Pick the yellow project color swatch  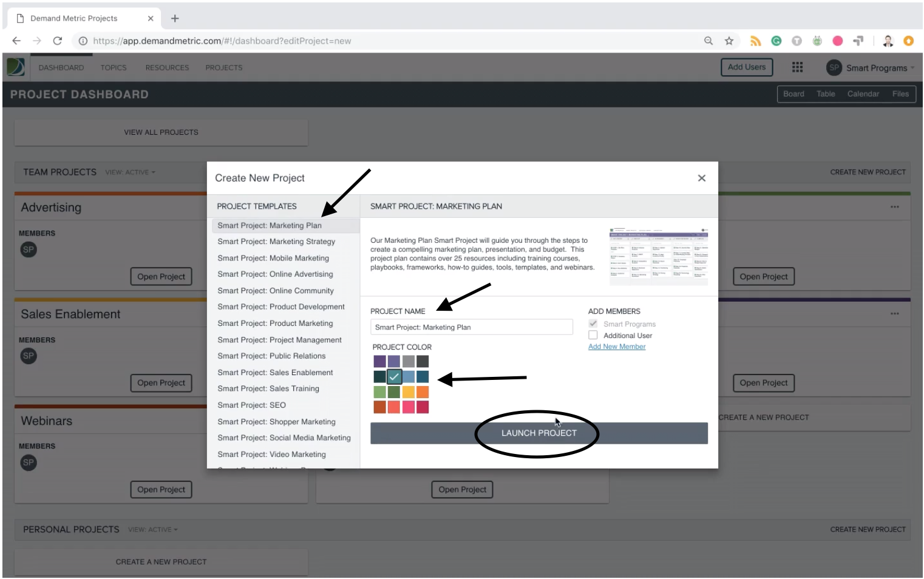pyautogui.click(x=409, y=392)
